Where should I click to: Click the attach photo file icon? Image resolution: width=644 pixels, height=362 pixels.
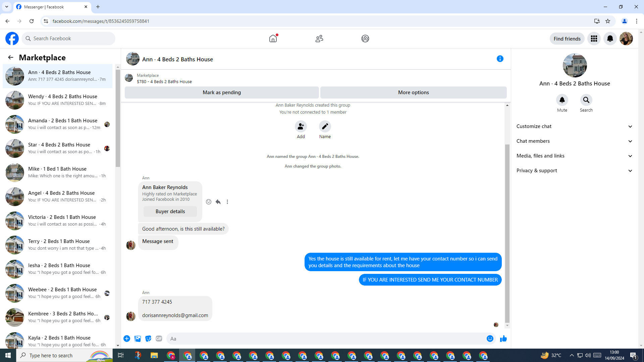(x=138, y=339)
